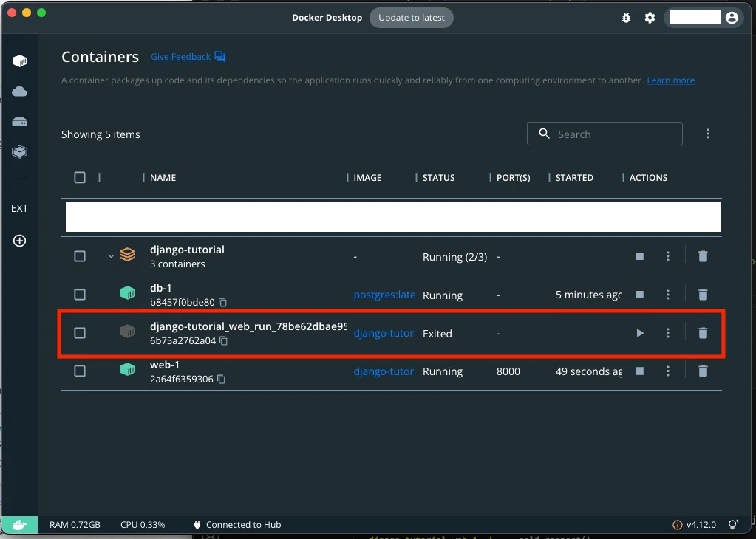756x539 pixels.
Task: Sort by the IMAGE column header
Action: tap(367, 178)
